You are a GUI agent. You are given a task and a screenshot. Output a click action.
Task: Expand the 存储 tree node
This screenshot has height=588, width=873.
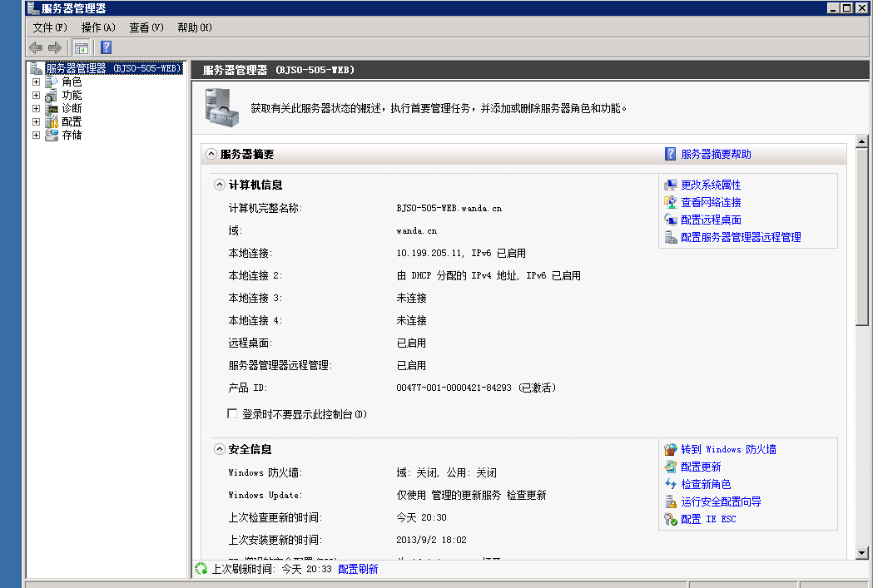(36, 136)
